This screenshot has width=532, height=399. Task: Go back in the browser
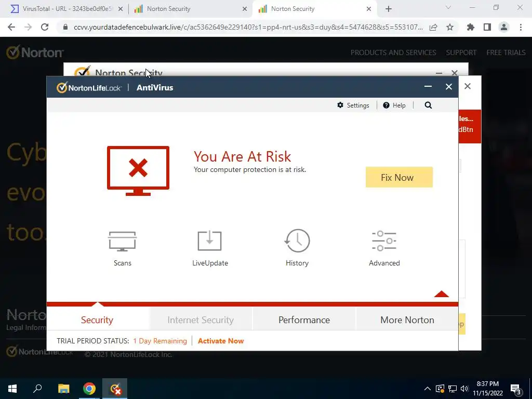pos(11,27)
